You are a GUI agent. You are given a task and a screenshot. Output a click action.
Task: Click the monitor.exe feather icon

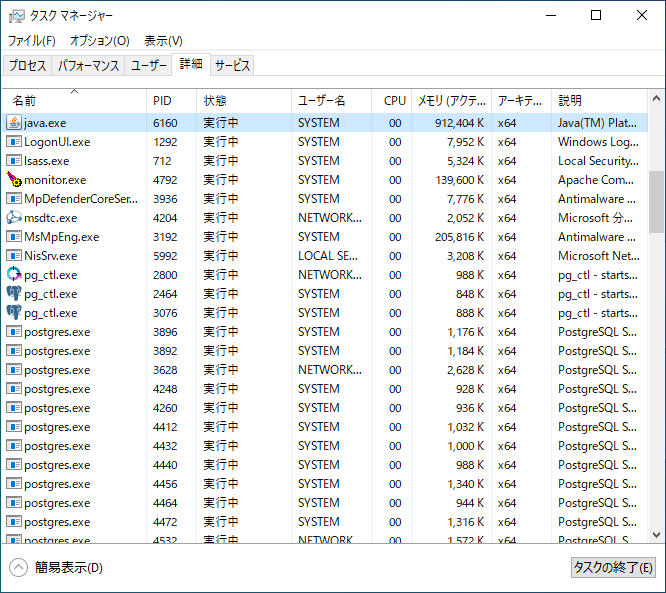tap(14, 180)
